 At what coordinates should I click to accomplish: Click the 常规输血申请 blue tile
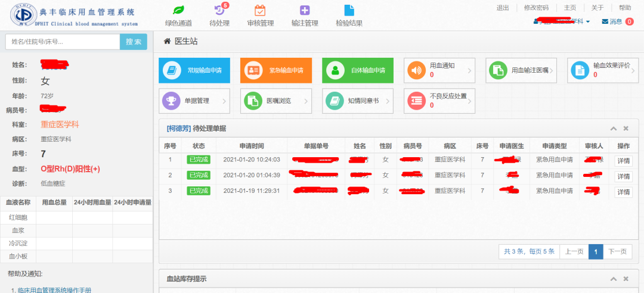click(194, 70)
